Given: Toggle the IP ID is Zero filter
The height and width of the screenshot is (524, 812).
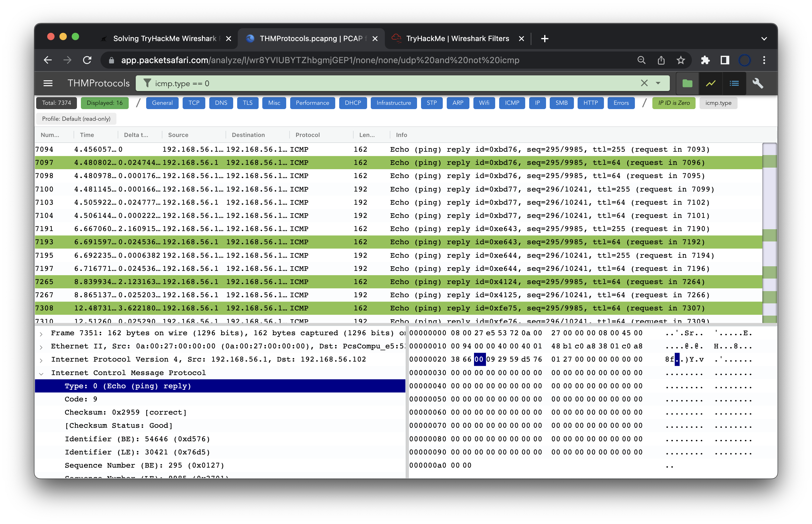Looking at the screenshot, I should pyautogui.click(x=674, y=103).
